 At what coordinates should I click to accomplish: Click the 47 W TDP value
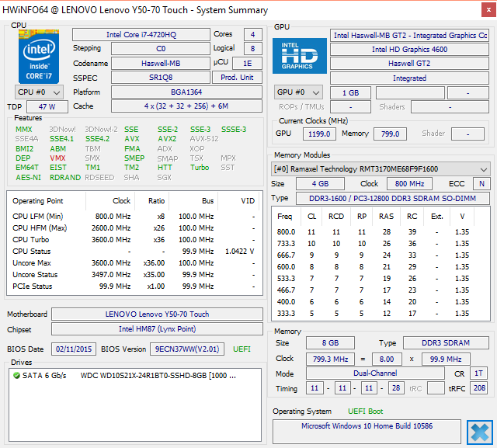47,107
